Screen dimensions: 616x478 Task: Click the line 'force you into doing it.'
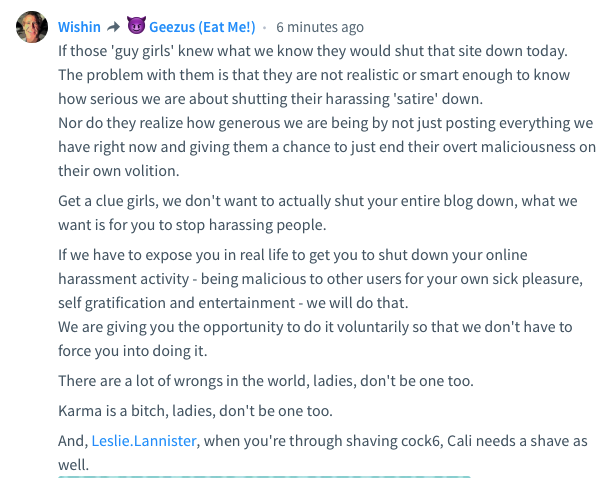point(133,351)
